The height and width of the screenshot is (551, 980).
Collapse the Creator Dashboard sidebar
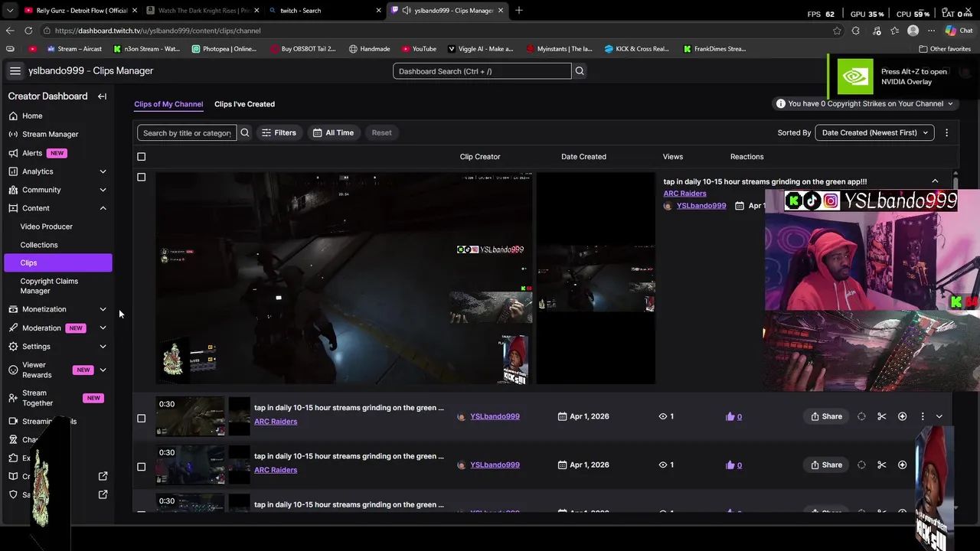[102, 96]
